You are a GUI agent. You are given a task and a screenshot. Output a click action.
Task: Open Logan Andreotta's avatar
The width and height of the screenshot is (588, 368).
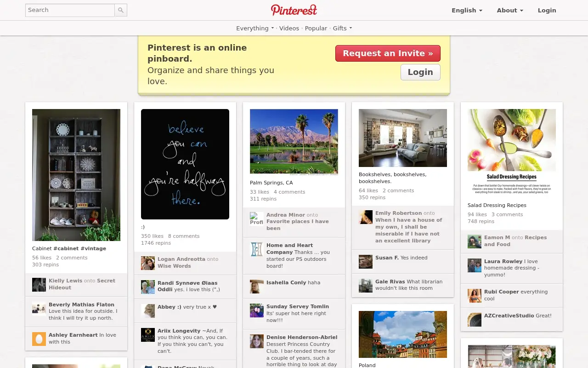click(x=148, y=263)
